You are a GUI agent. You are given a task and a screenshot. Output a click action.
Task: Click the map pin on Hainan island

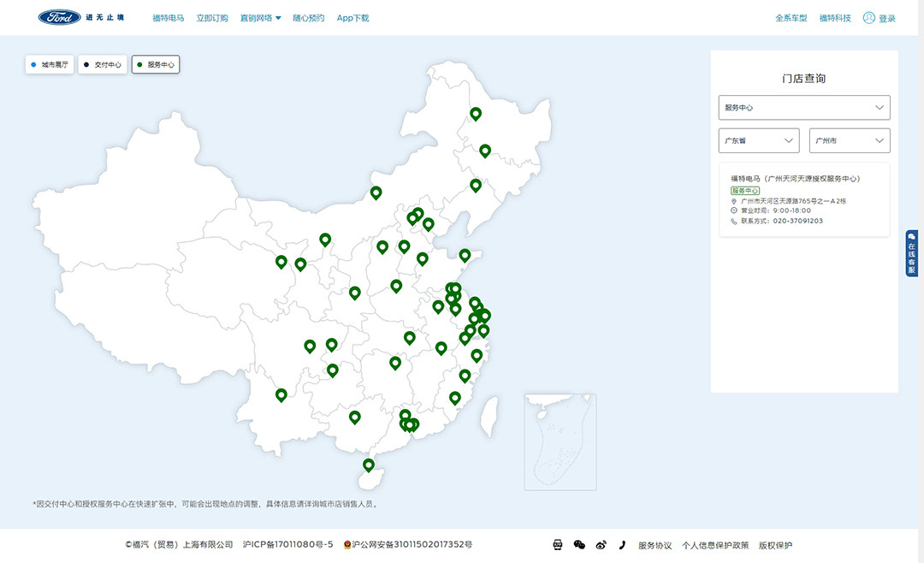[x=369, y=465]
